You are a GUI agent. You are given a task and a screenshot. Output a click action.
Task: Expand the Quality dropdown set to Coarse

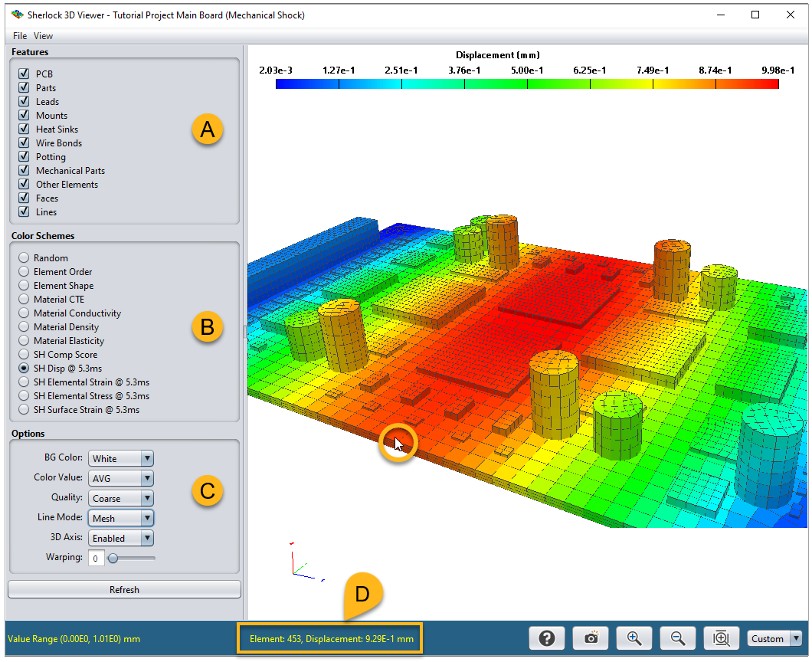click(121, 498)
